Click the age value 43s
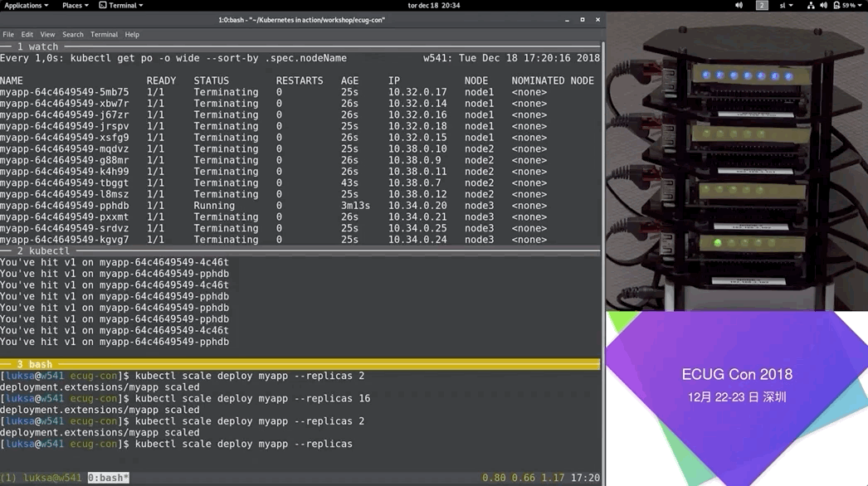The image size is (868, 486). (x=349, y=183)
